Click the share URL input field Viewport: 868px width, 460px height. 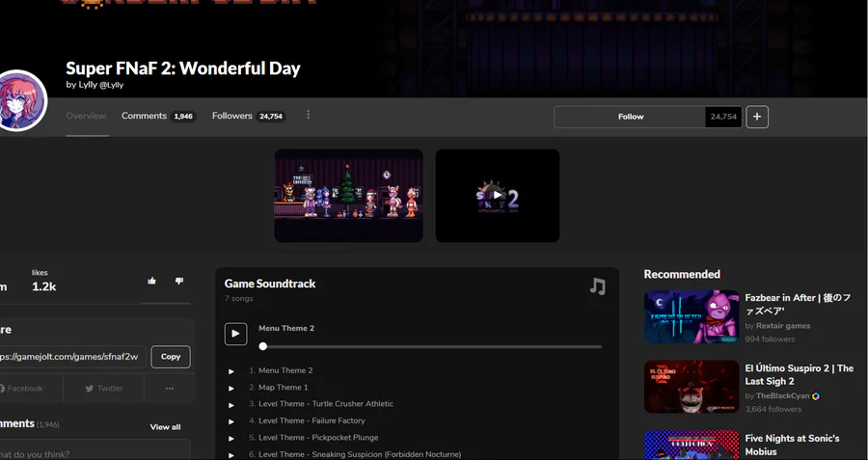point(72,357)
